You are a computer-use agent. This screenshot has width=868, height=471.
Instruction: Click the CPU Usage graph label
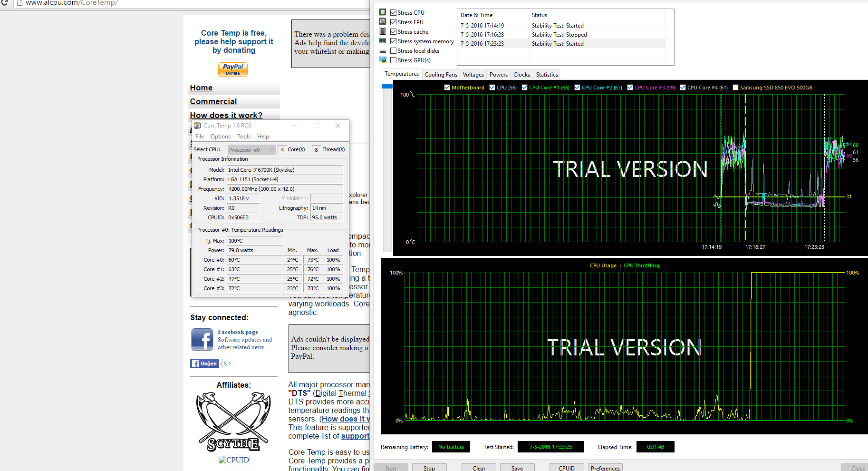[603, 265]
